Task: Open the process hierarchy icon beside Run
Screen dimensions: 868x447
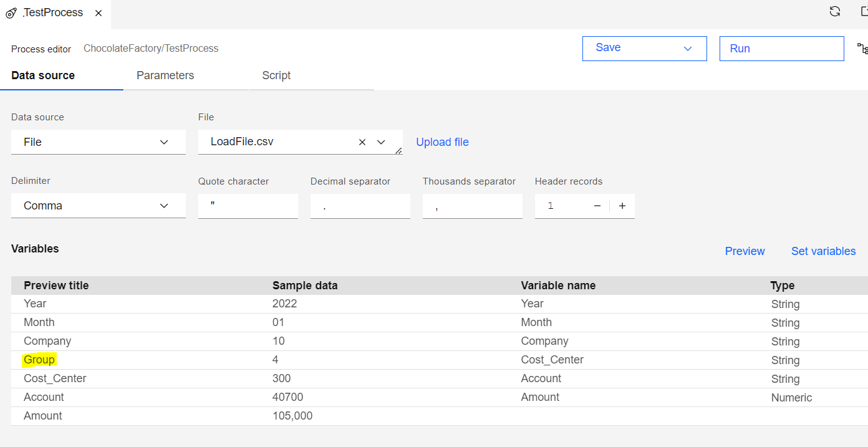Action: tap(862, 48)
